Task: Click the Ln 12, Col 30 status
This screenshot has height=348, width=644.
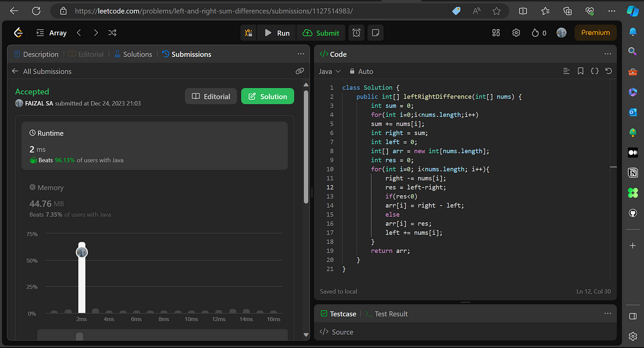Action: point(594,292)
